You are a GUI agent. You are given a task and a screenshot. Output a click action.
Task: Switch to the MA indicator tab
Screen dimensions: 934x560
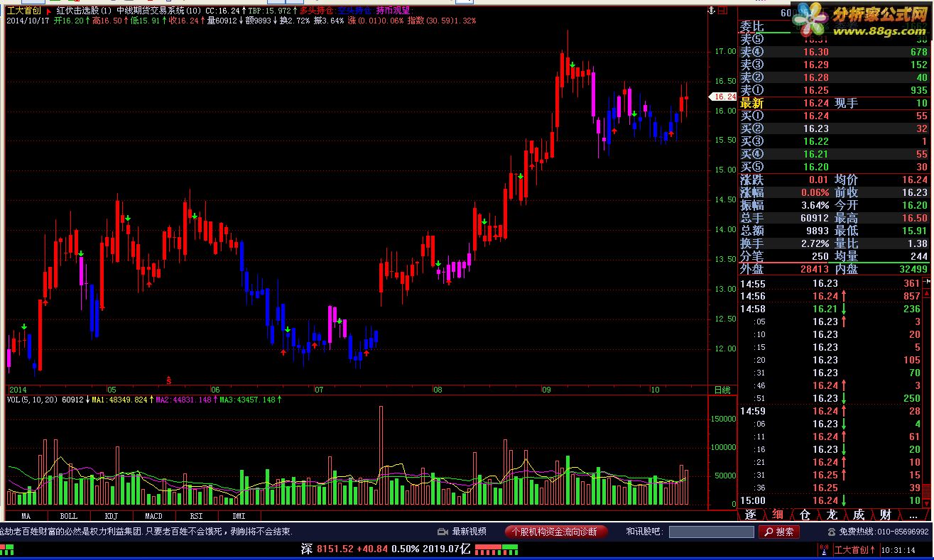(26, 516)
